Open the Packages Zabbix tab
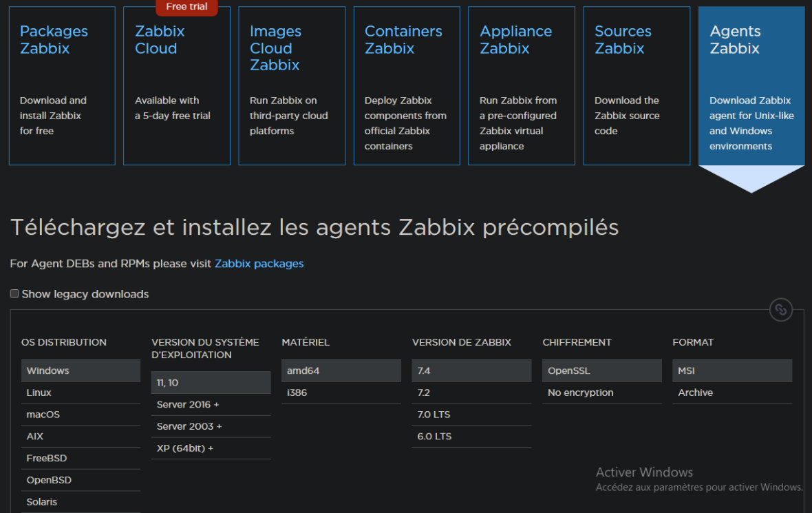 point(62,86)
